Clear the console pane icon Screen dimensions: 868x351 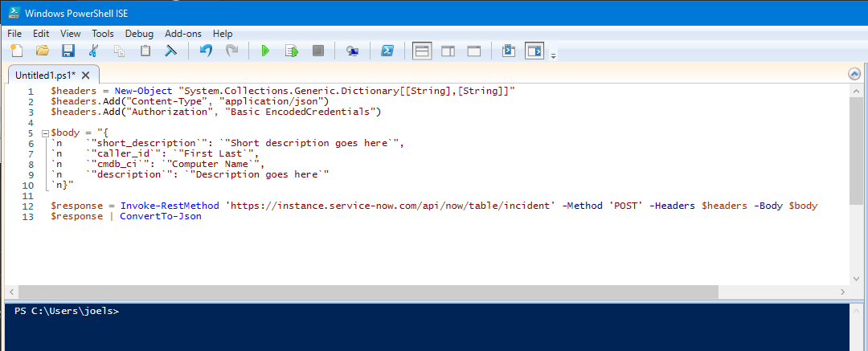coord(171,51)
